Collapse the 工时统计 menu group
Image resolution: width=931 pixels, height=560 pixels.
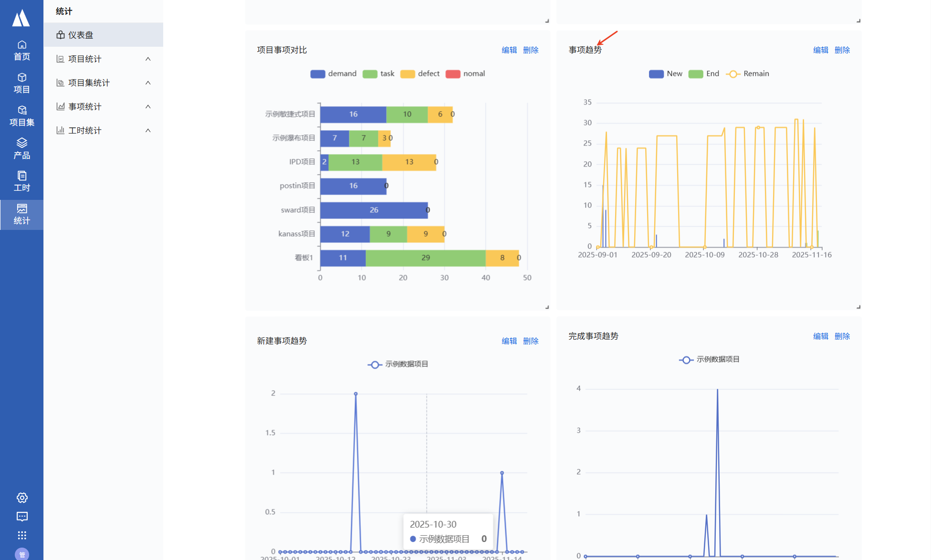click(148, 131)
